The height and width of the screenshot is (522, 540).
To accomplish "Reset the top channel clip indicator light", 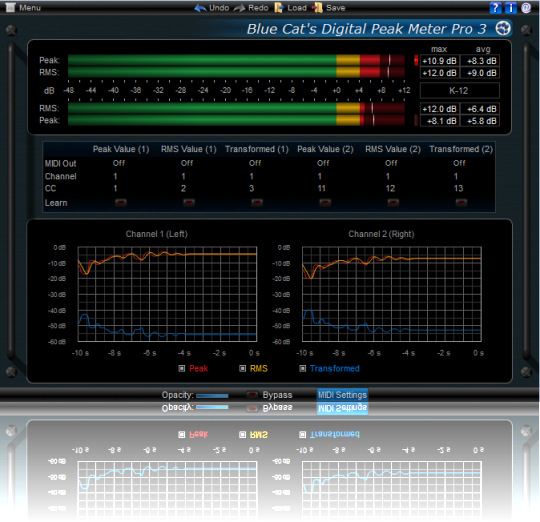I will [x=416, y=60].
